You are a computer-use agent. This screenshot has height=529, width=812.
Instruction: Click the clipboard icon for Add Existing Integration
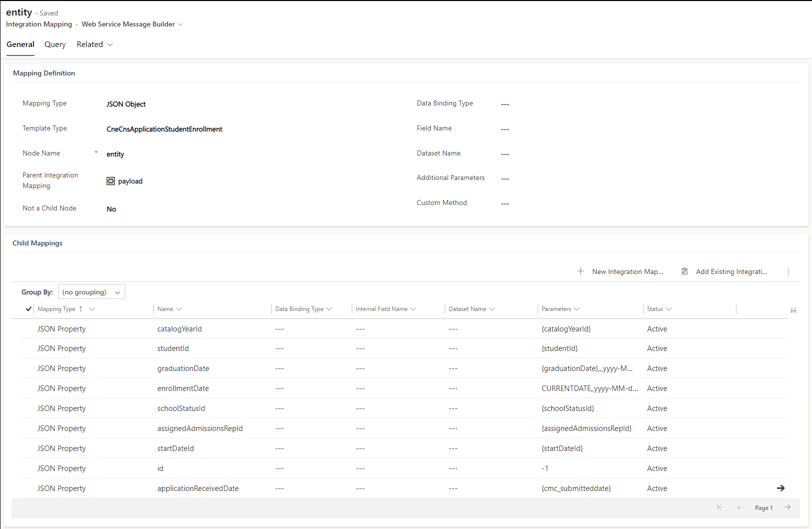685,271
